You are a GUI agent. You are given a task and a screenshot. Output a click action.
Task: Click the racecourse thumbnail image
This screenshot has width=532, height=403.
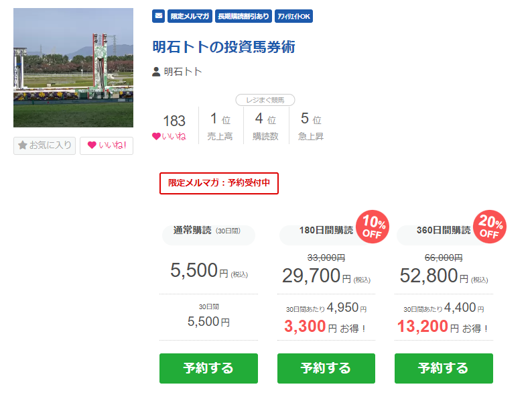(x=73, y=68)
